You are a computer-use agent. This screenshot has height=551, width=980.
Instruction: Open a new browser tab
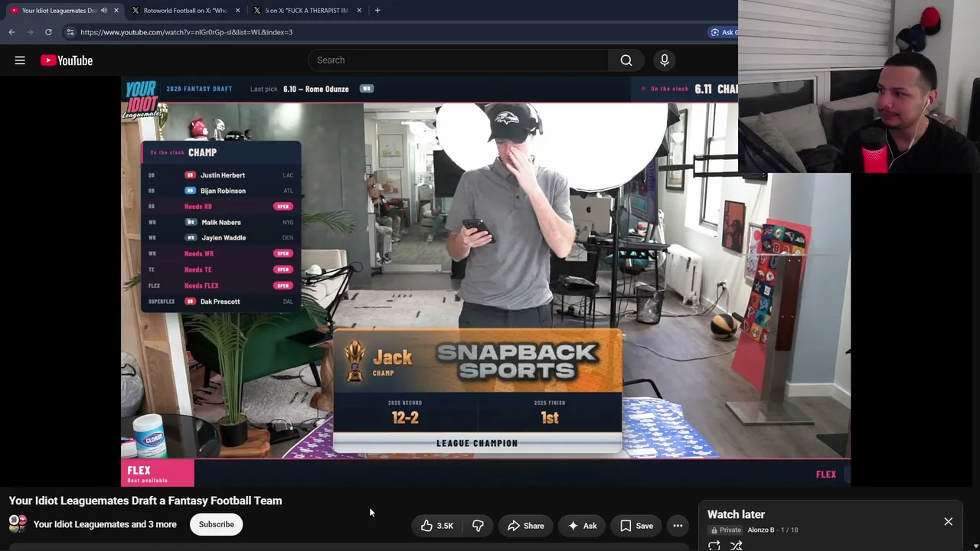[377, 11]
